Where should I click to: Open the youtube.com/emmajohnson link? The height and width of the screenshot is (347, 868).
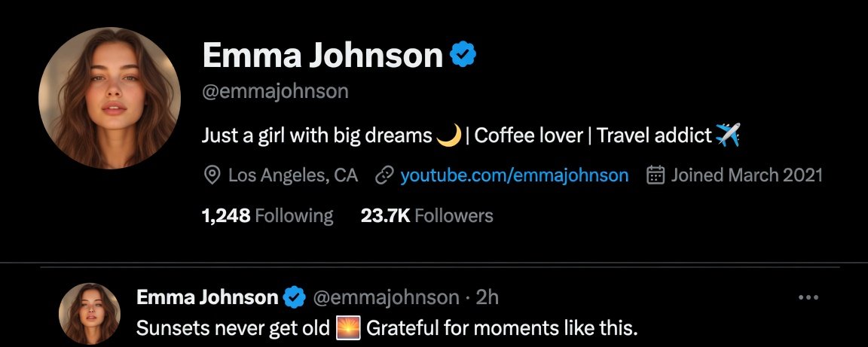coord(515,176)
